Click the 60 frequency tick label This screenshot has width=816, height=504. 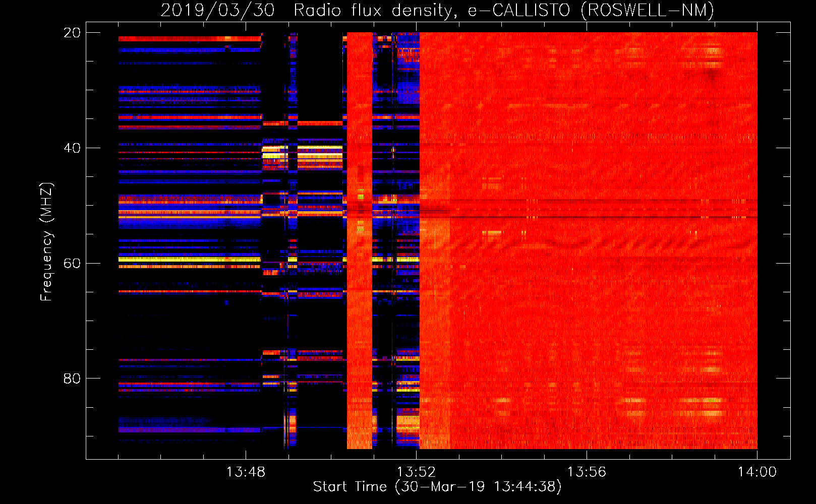72,263
